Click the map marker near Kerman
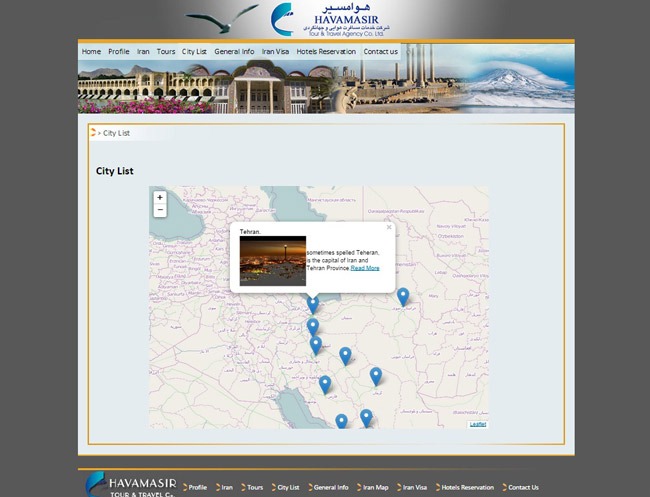 376,376
